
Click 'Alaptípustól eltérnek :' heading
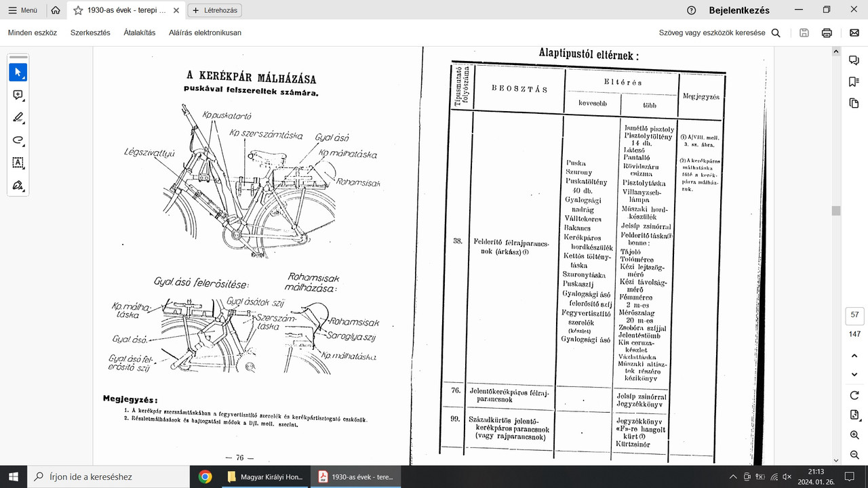pos(588,54)
